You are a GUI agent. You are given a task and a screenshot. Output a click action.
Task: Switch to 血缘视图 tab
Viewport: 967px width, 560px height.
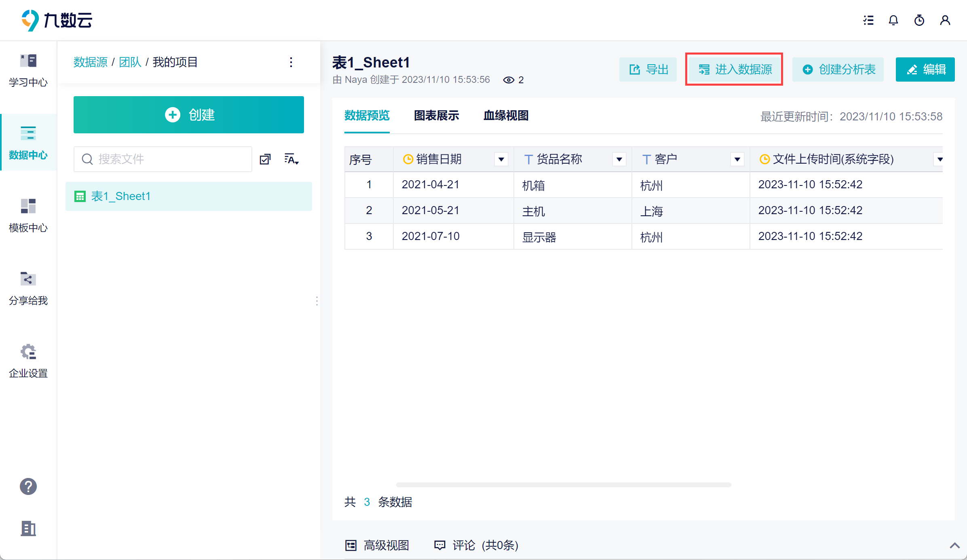[x=506, y=116]
